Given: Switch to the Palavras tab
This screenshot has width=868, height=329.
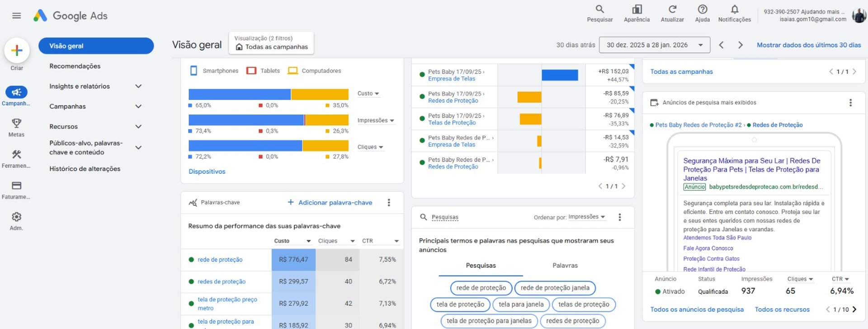Looking at the screenshot, I should pyautogui.click(x=565, y=266).
